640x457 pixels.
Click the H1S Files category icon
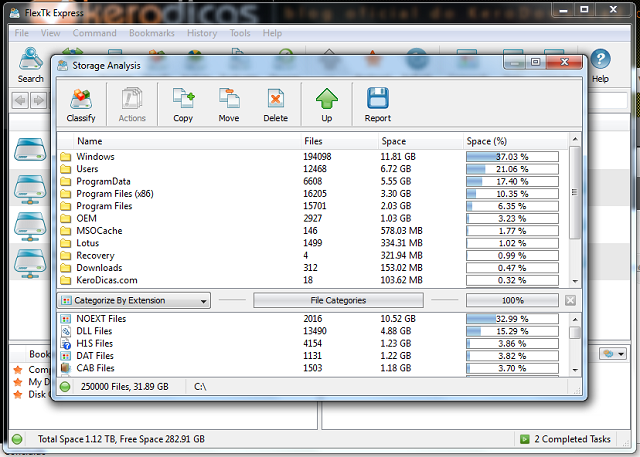click(65, 344)
